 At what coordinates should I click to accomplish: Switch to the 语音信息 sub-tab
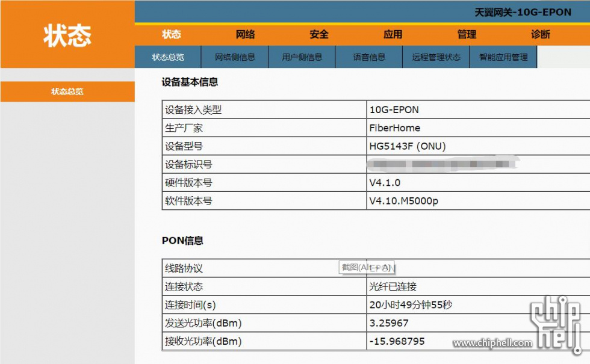(369, 57)
